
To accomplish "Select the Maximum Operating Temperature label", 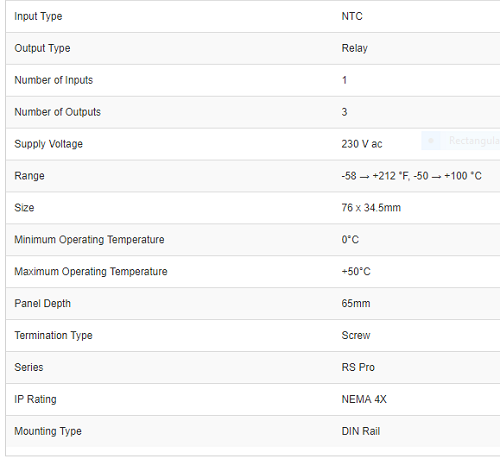I will [91, 271].
